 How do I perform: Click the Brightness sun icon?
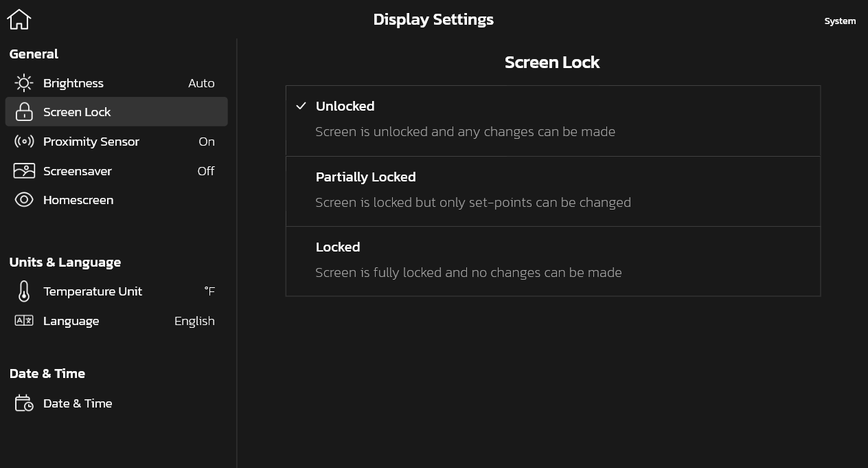[x=24, y=83]
